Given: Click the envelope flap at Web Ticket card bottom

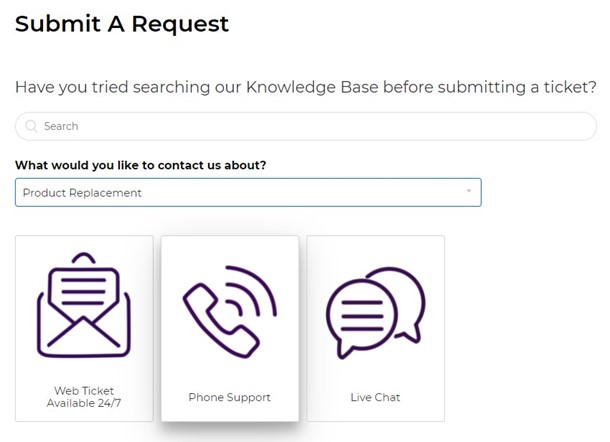Looking at the screenshot, I should 84,333.
